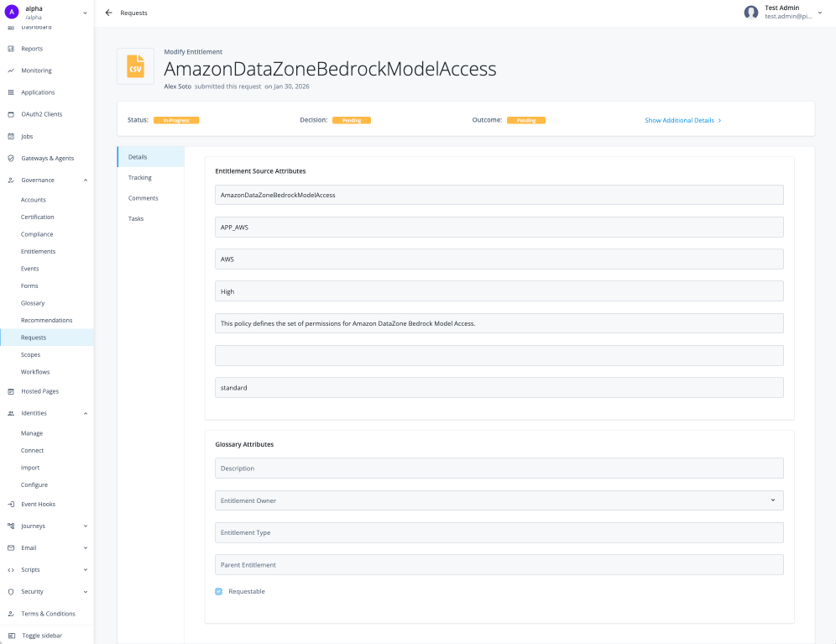The width and height of the screenshot is (836, 644).
Task: Open the alpha realm switcher
Action: pos(85,13)
